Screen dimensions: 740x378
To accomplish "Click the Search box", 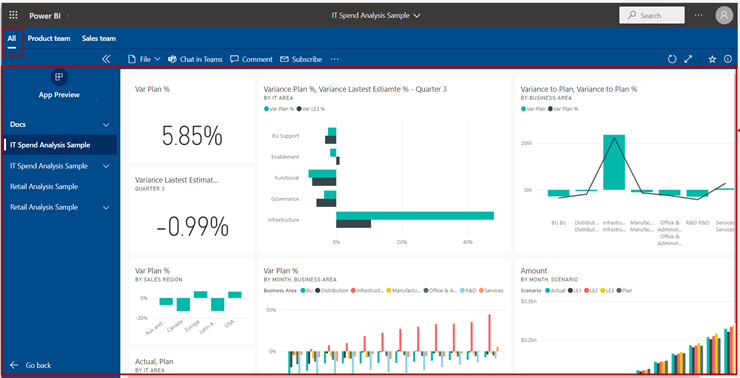I will [652, 15].
